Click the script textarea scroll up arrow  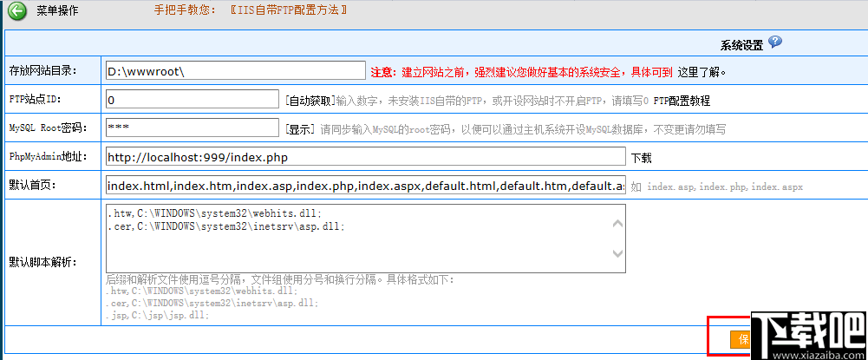tap(617, 225)
